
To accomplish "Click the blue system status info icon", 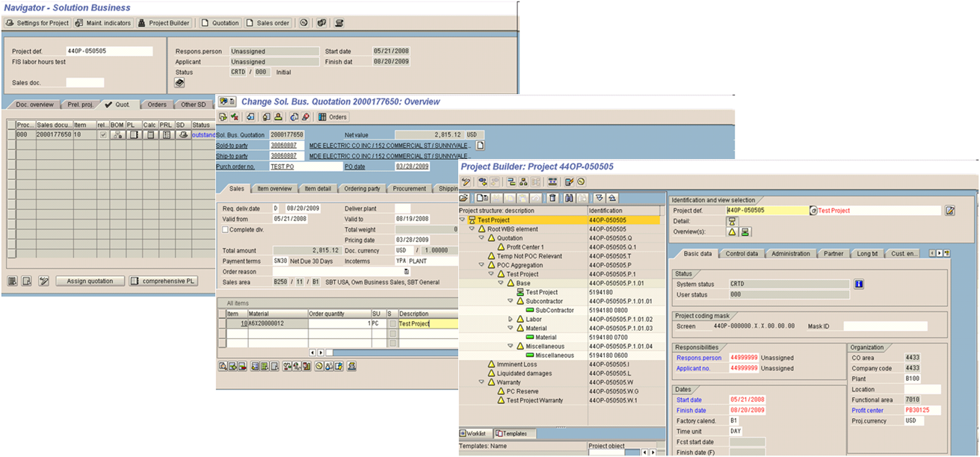I will point(859,284).
